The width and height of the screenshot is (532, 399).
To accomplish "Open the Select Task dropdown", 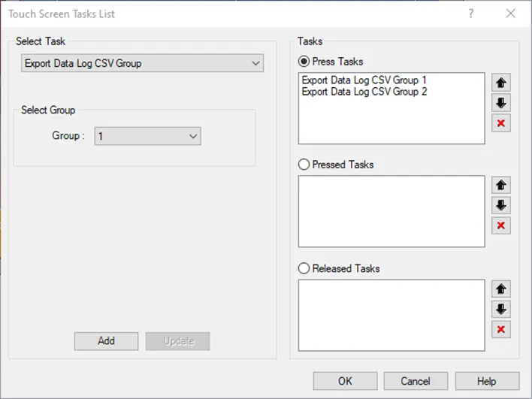I will coord(142,63).
